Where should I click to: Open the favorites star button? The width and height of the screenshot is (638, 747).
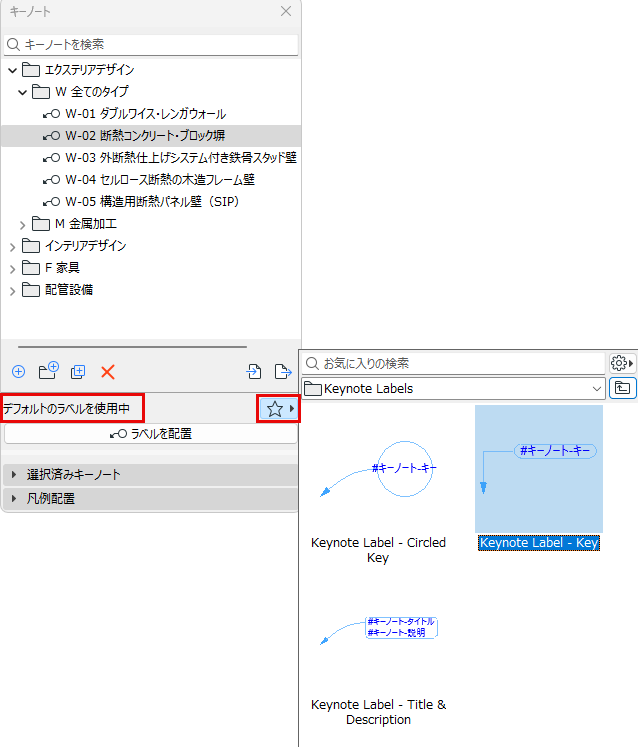pyautogui.click(x=279, y=409)
